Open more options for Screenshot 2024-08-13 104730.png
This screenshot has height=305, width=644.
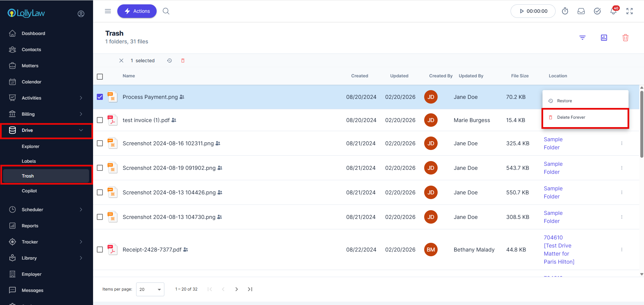[622, 217]
